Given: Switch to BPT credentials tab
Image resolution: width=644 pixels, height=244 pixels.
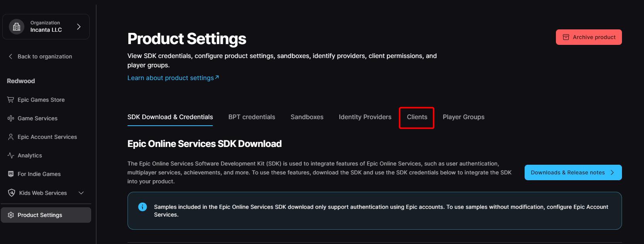Looking at the screenshot, I should click(x=251, y=117).
